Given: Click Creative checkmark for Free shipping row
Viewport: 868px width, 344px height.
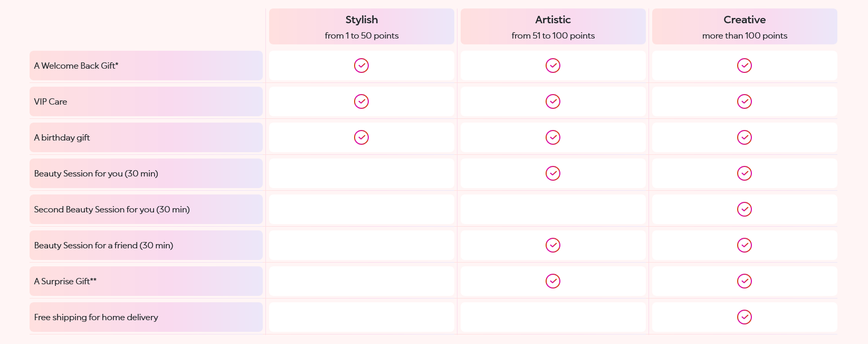Looking at the screenshot, I should pos(745,317).
